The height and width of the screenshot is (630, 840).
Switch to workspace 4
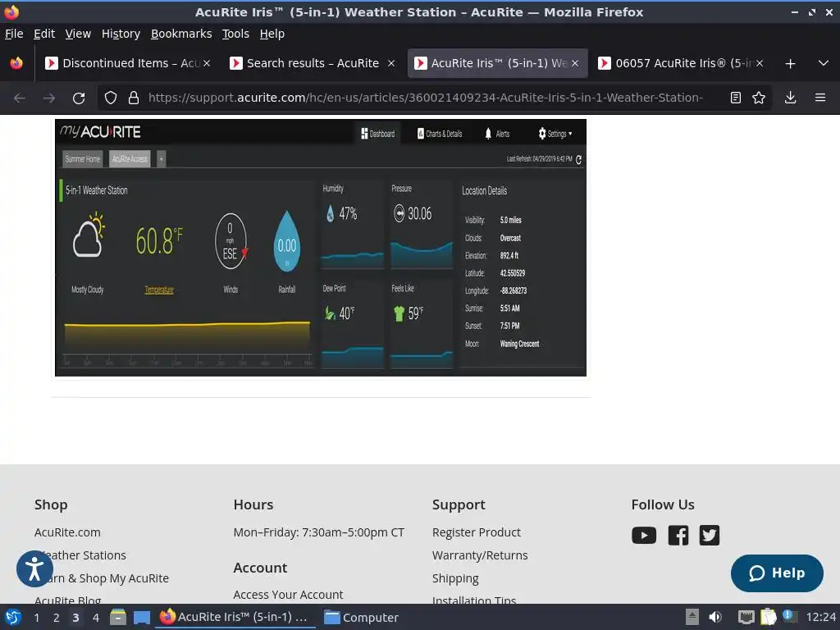pyautogui.click(x=96, y=618)
